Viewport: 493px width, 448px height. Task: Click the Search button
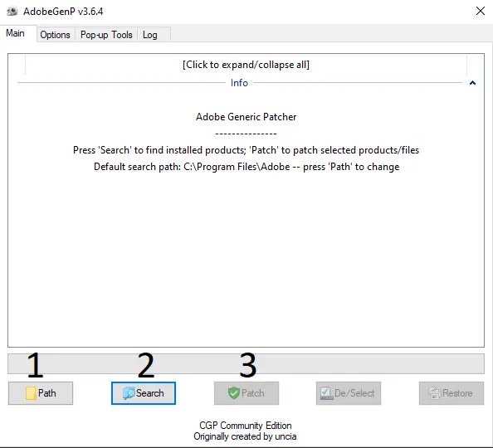144,393
